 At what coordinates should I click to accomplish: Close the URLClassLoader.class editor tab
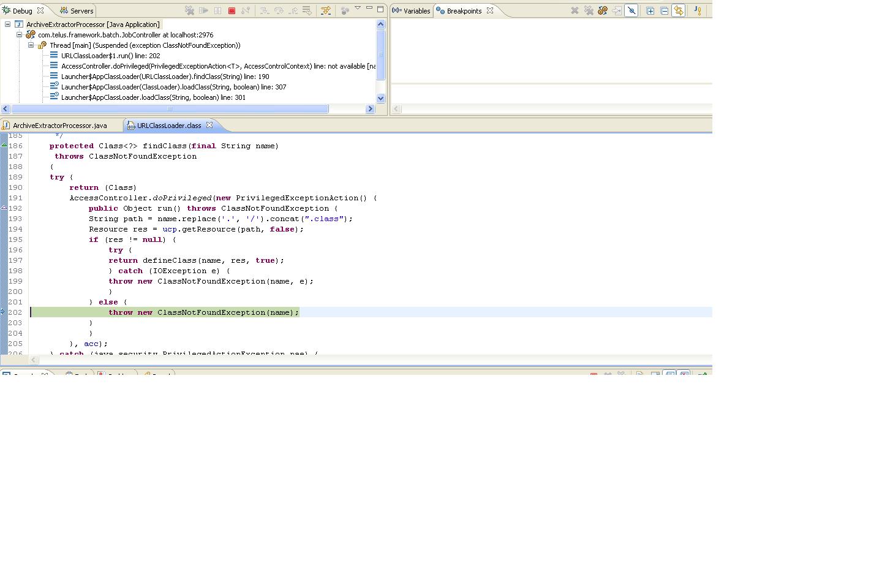[x=209, y=125]
